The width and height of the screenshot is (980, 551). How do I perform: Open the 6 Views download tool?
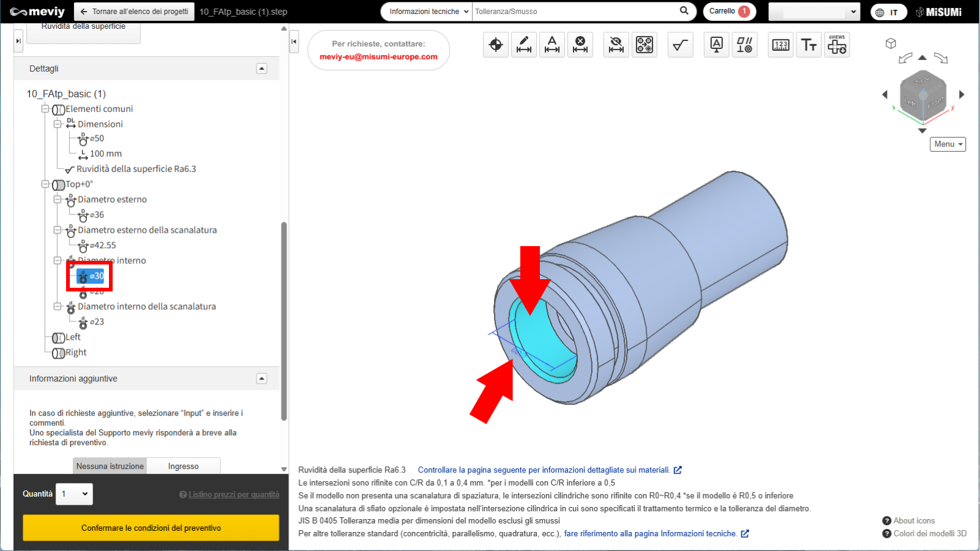(x=837, y=45)
